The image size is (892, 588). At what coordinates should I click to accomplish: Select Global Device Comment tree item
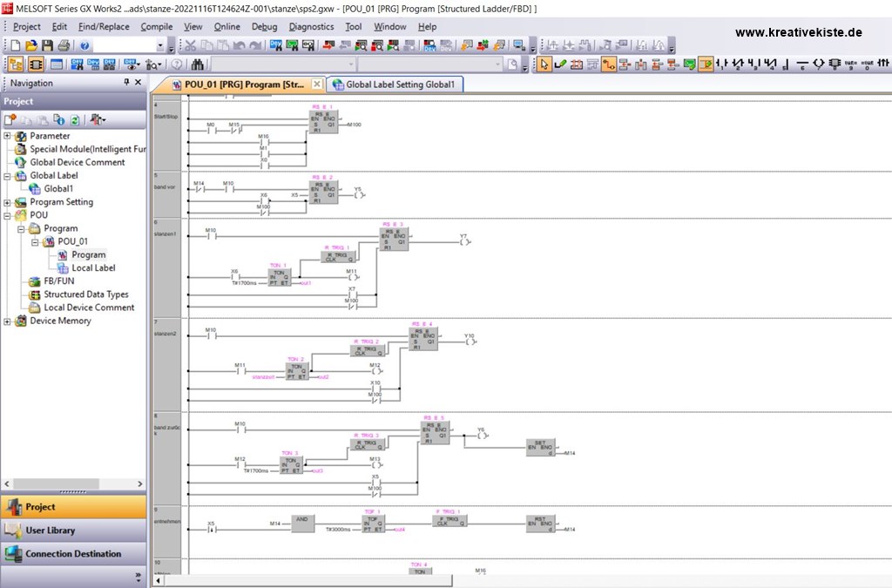(78, 163)
